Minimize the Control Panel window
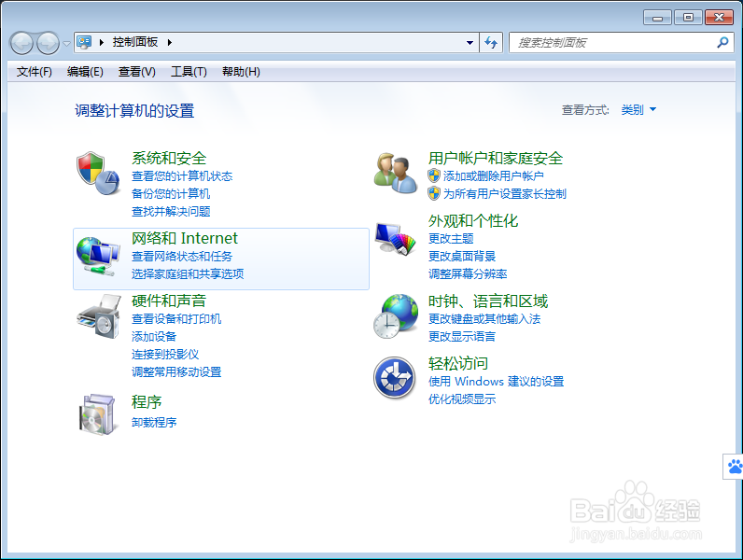743x560 pixels. click(657, 18)
